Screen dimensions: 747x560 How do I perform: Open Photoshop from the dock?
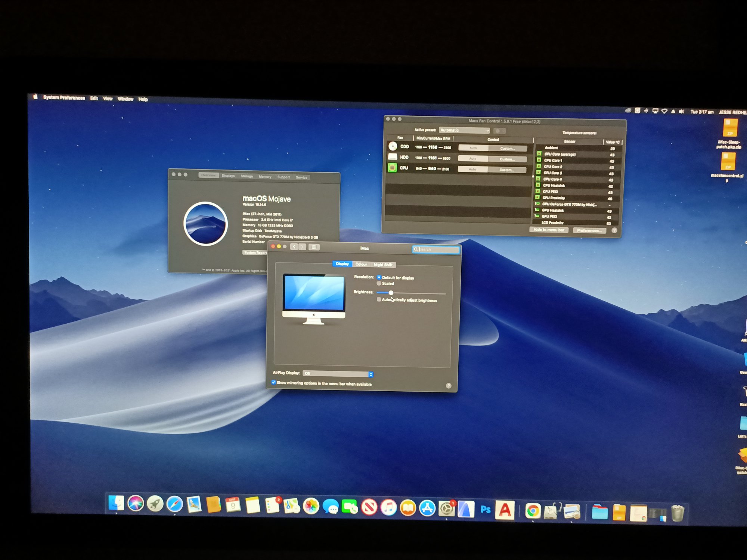(485, 509)
